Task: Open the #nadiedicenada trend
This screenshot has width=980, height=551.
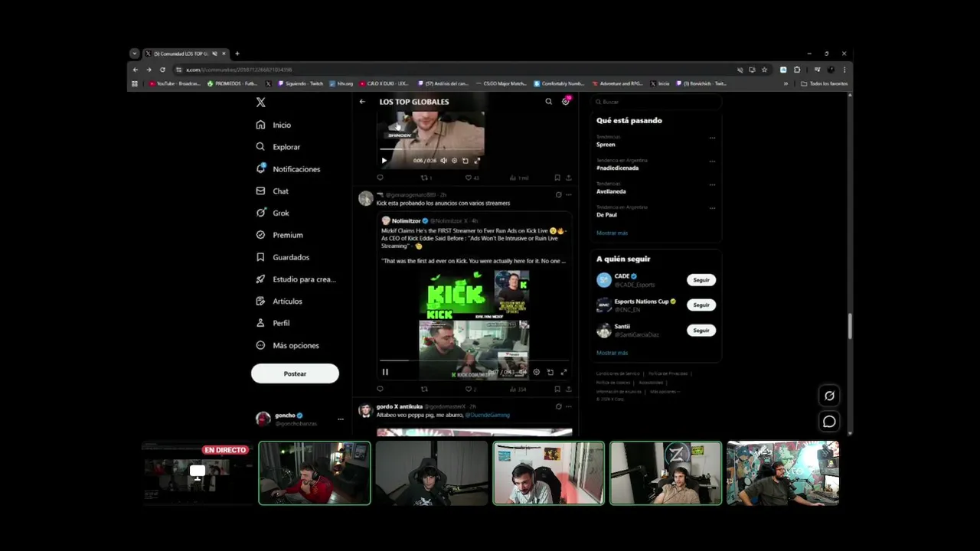Action: 617,168
